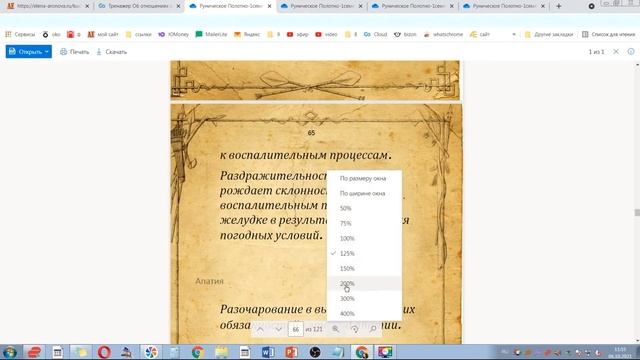Open the сайт bookmark
Image resolution: width=640 pixels, height=360 pixels.
click(480, 34)
